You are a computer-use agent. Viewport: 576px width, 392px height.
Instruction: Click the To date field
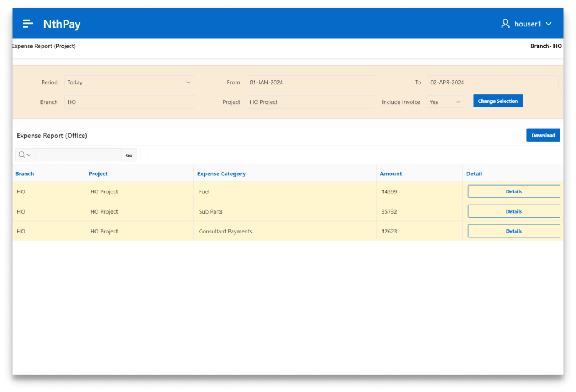492,82
